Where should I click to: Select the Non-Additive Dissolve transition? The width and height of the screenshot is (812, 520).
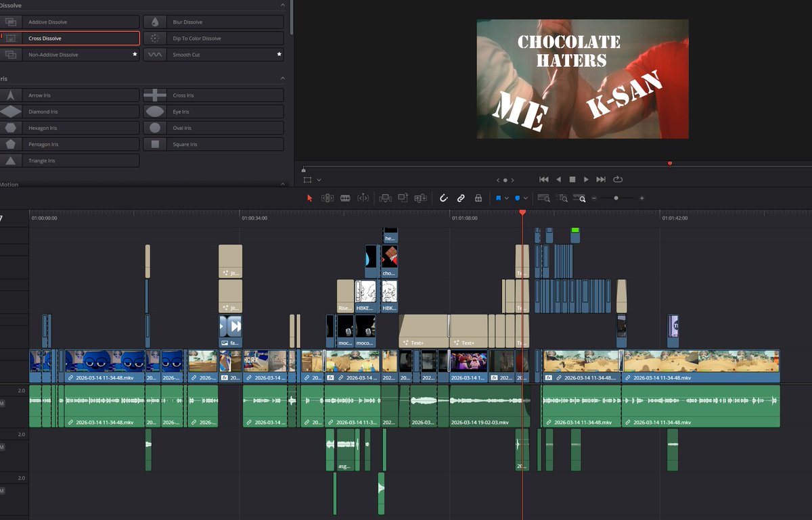69,55
